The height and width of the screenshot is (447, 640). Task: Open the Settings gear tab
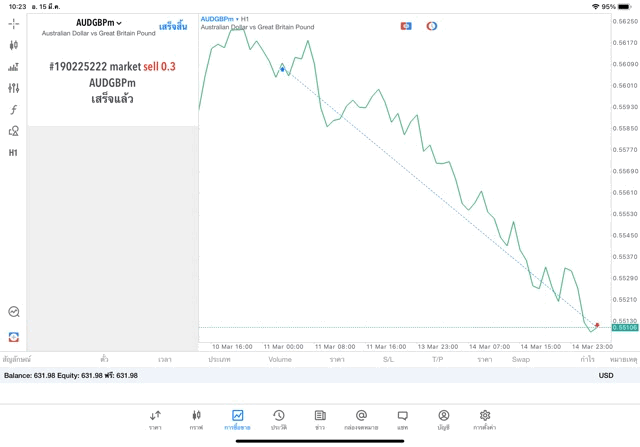click(484, 419)
